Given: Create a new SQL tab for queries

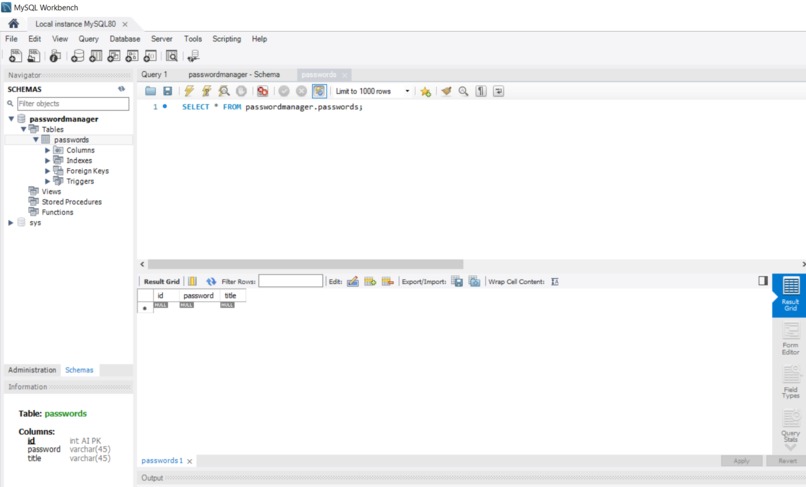Looking at the screenshot, I should click(x=15, y=56).
